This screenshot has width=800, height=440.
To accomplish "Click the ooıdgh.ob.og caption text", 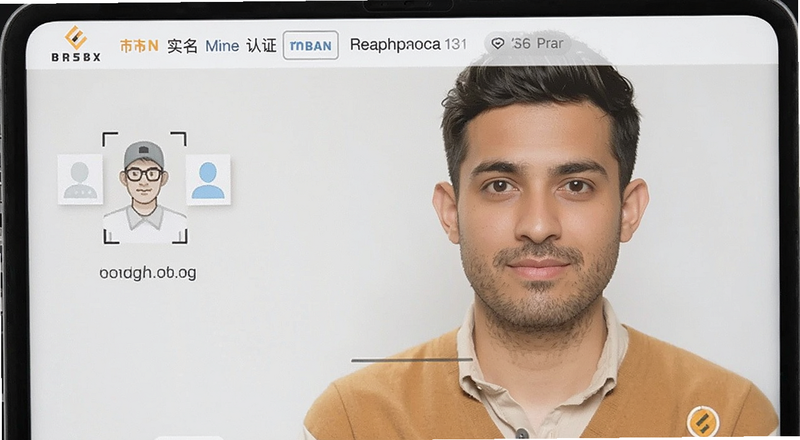I will pyautogui.click(x=148, y=273).
